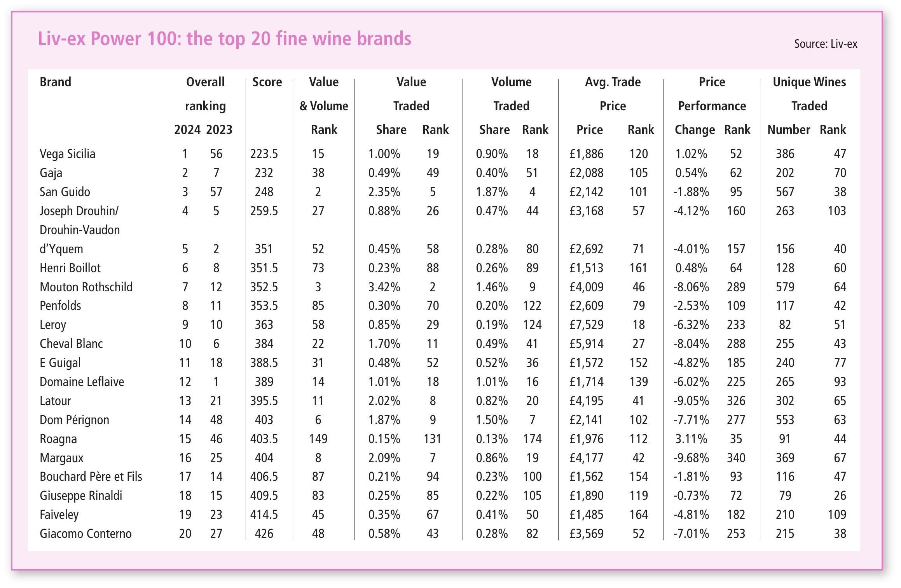901x588 pixels.
Task: Click the Unique Wines Traded header
Action: coord(809,94)
